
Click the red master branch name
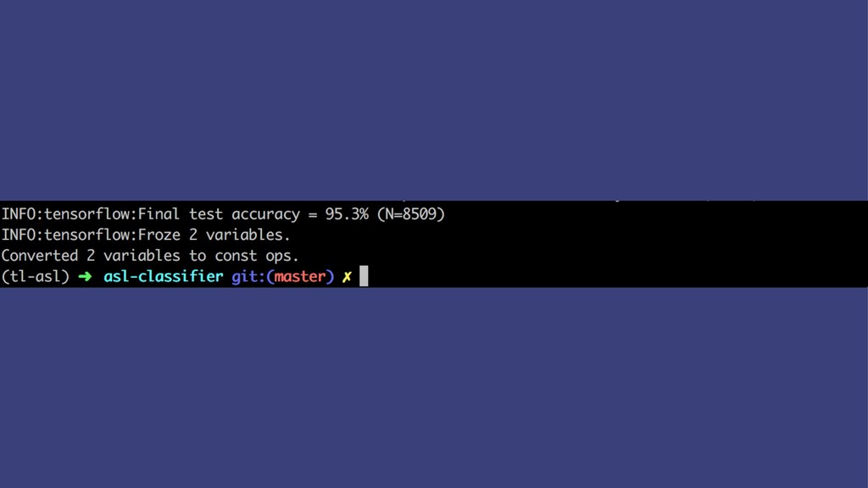(300, 277)
